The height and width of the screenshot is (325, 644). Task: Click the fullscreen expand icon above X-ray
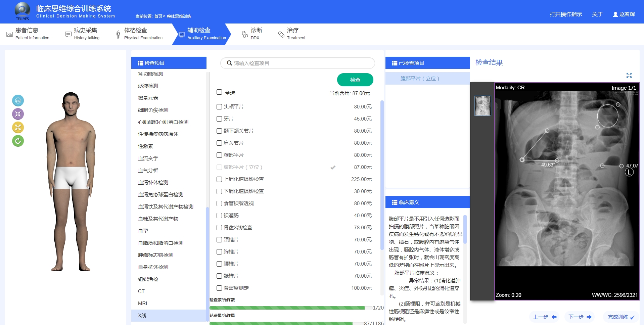(x=629, y=75)
